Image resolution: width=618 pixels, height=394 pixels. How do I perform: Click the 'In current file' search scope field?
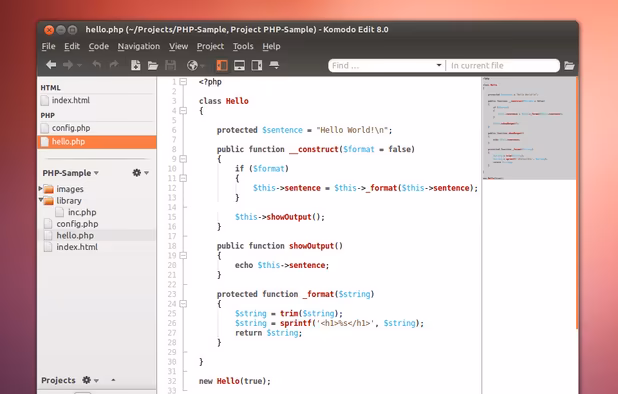point(503,65)
